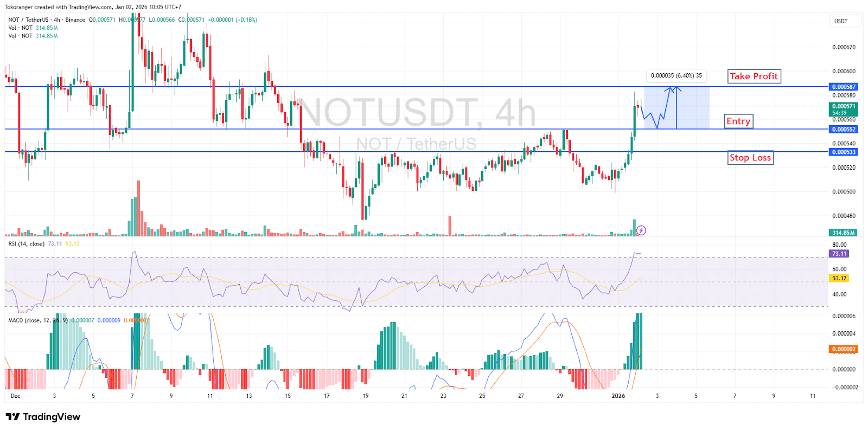Click the purple lightning bolt icon
868x431 pixels.
pyautogui.click(x=641, y=230)
